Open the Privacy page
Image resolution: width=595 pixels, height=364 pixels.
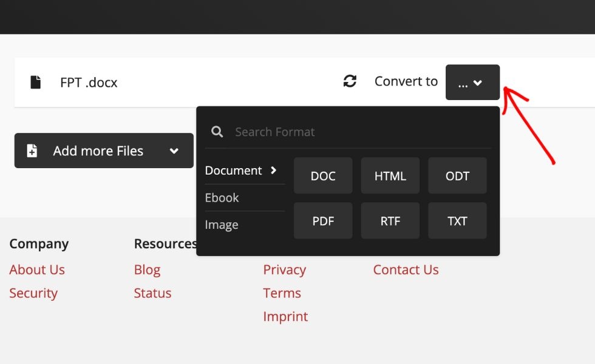point(284,269)
